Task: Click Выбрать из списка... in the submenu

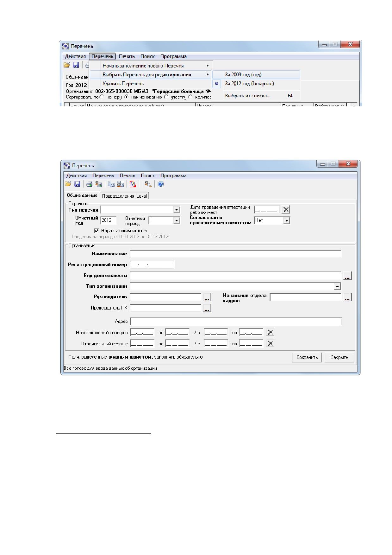Action: tap(256, 96)
